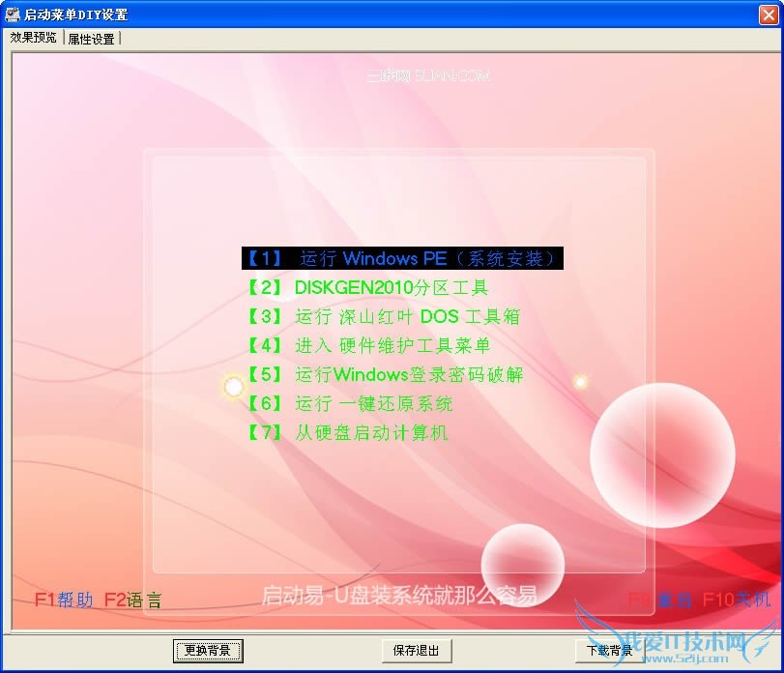This screenshot has width=784, height=673.
Task: Click the 启动易-U盘装系统就那么容易 slogan text
Action: point(399,596)
